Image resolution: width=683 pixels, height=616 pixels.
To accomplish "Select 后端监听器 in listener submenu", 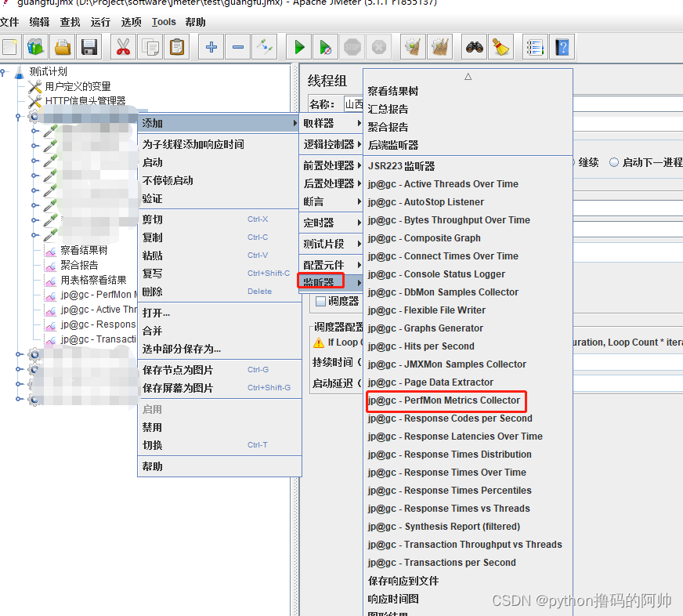I will coord(468,145).
